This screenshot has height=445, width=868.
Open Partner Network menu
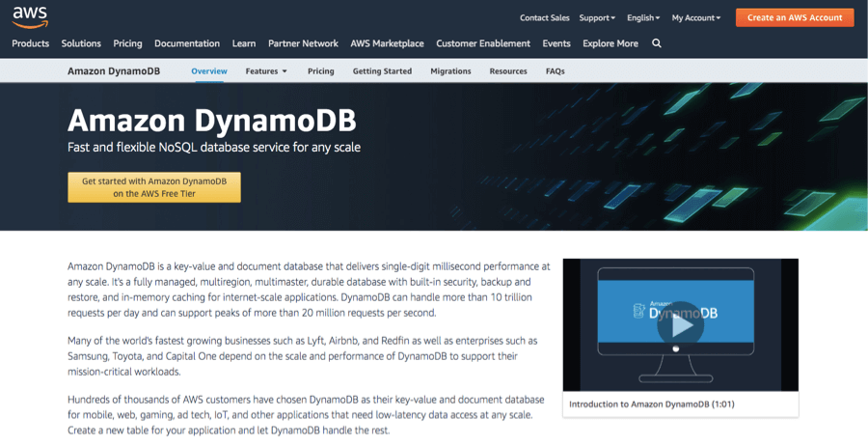(303, 43)
